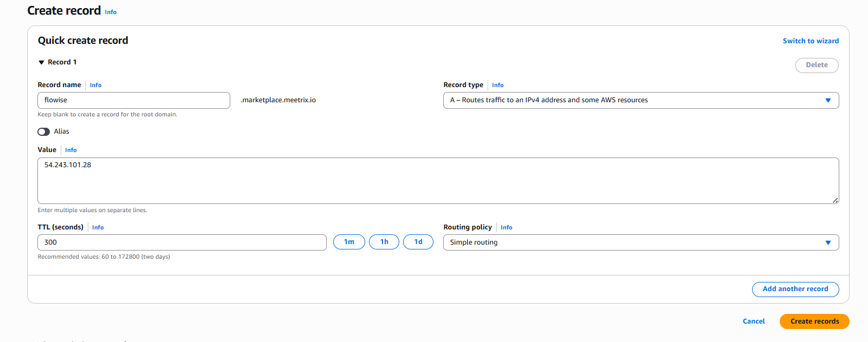This screenshot has width=868, height=342.
Task: Click the Delete record button
Action: pos(817,65)
